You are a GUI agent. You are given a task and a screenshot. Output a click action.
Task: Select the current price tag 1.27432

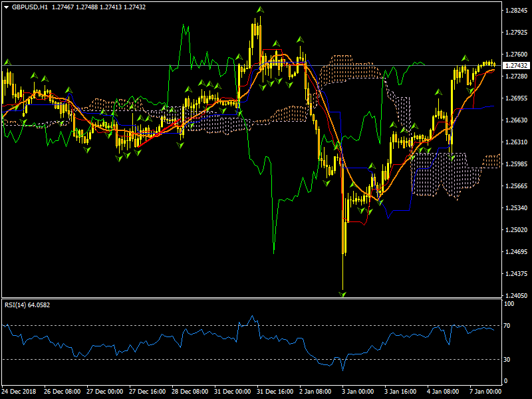pyautogui.click(x=516, y=65)
